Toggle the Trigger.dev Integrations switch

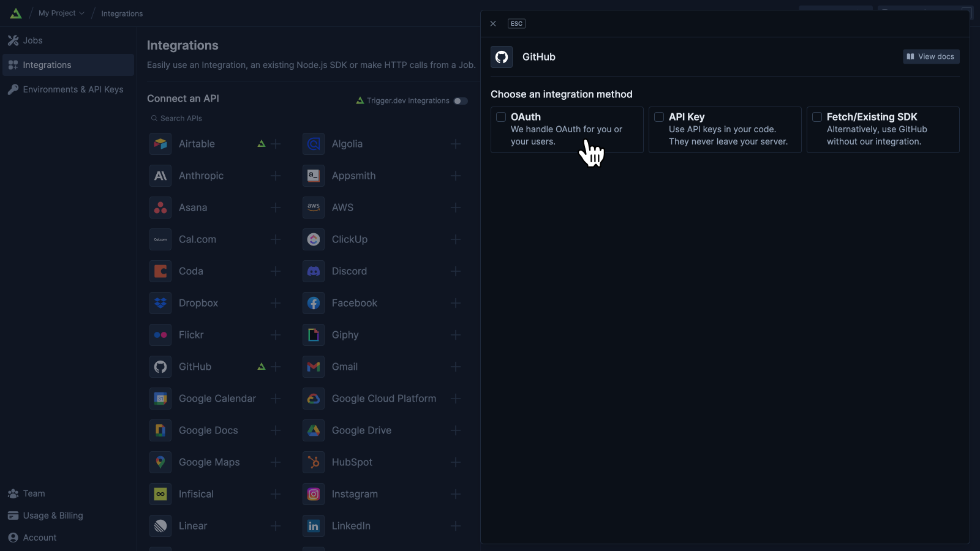pos(461,101)
